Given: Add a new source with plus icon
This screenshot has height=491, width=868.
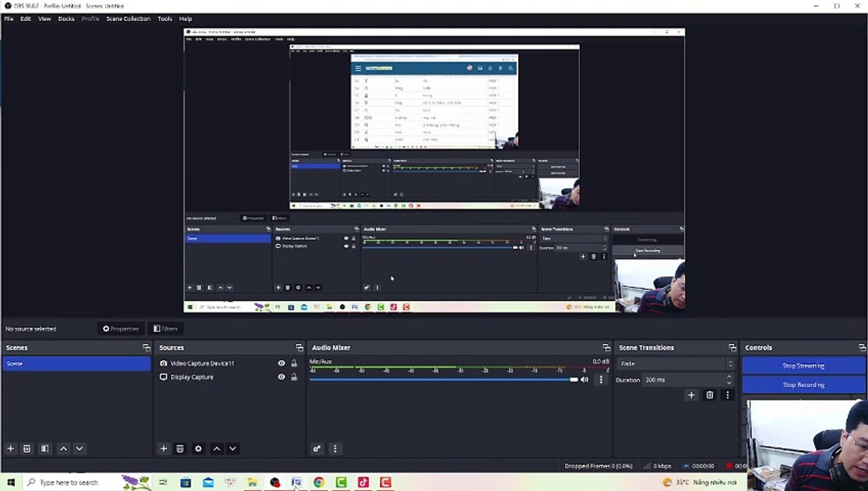Looking at the screenshot, I should tap(163, 448).
